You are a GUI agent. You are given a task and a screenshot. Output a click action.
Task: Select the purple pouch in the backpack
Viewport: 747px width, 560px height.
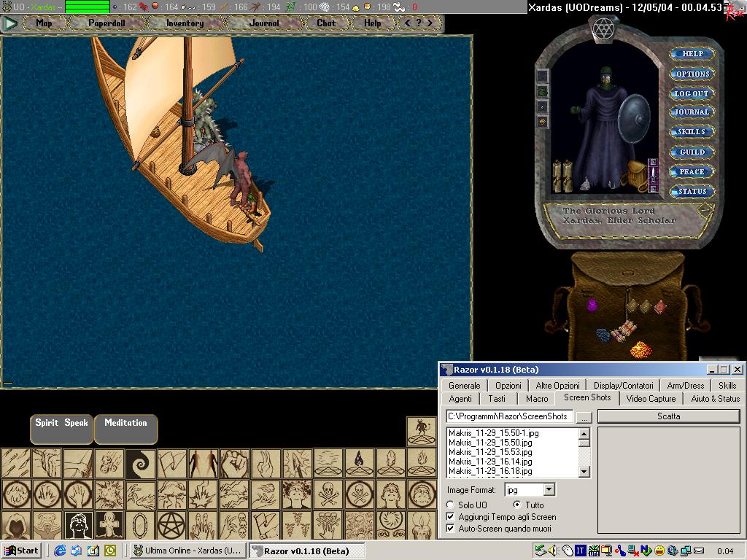pos(592,305)
